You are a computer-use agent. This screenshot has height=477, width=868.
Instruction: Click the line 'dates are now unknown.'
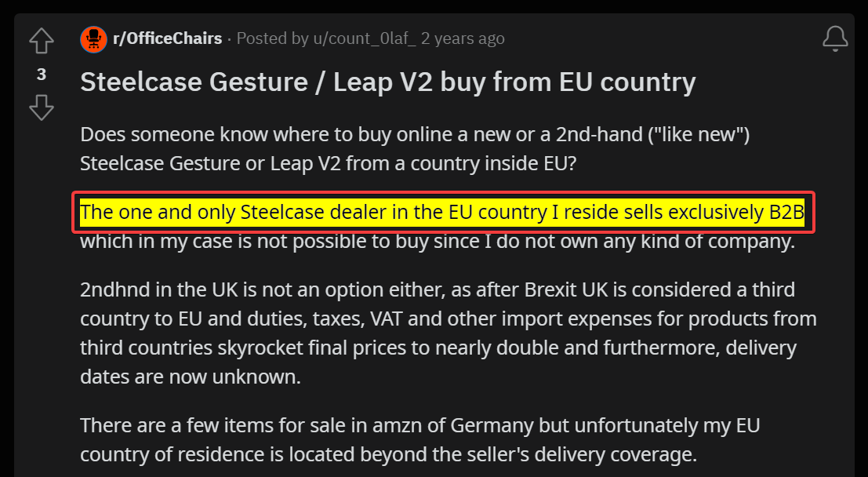191,377
